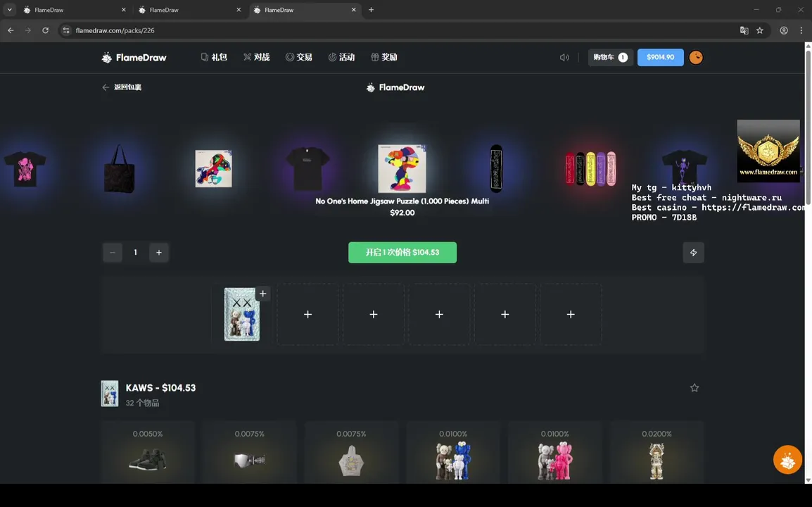The height and width of the screenshot is (507, 812).
Task: Open the 交易 trade menu
Action: click(299, 57)
